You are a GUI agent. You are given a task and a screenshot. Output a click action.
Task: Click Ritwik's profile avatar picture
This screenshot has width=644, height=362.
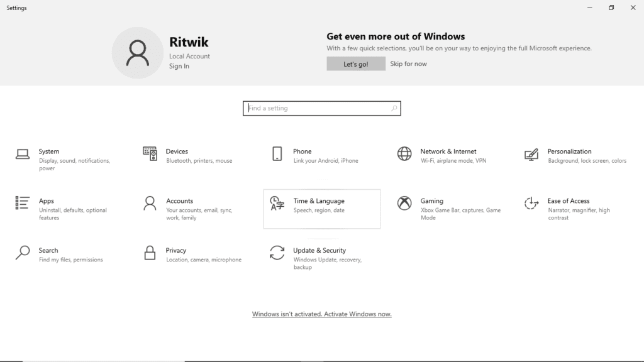(x=138, y=53)
